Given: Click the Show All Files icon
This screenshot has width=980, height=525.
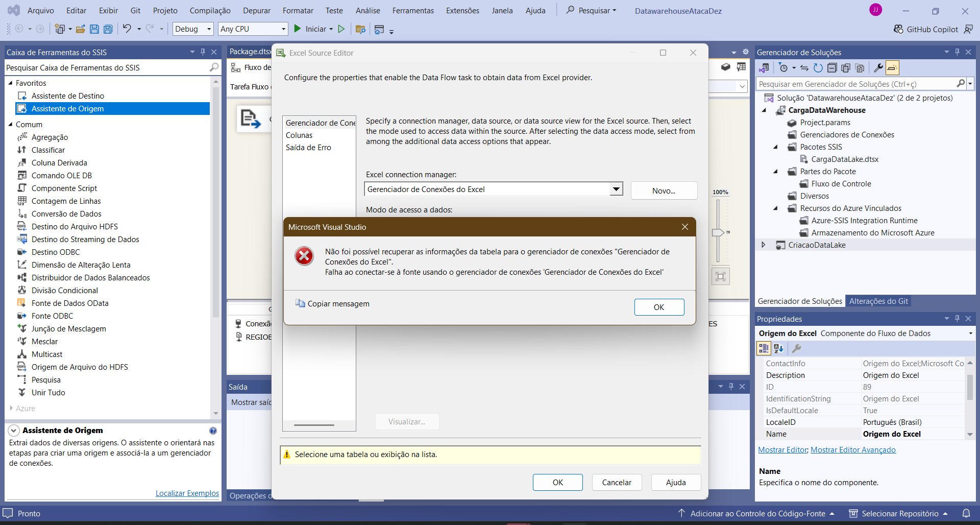Looking at the screenshot, I should pos(860,68).
